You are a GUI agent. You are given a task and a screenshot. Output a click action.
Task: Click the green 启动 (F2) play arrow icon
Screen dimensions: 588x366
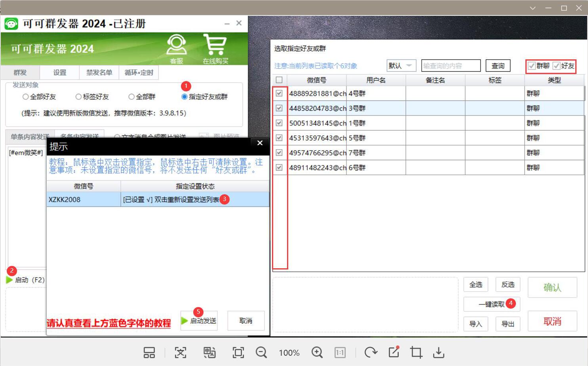10,280
